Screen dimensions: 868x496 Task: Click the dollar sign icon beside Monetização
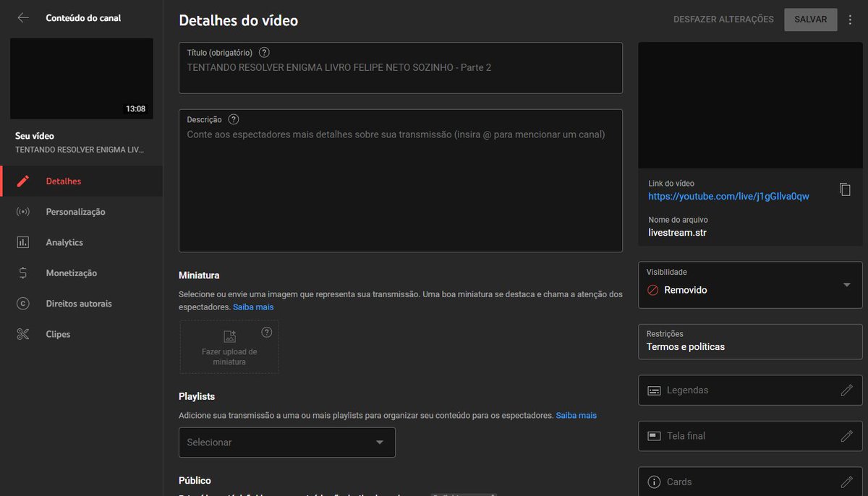(x=23, y=273)
